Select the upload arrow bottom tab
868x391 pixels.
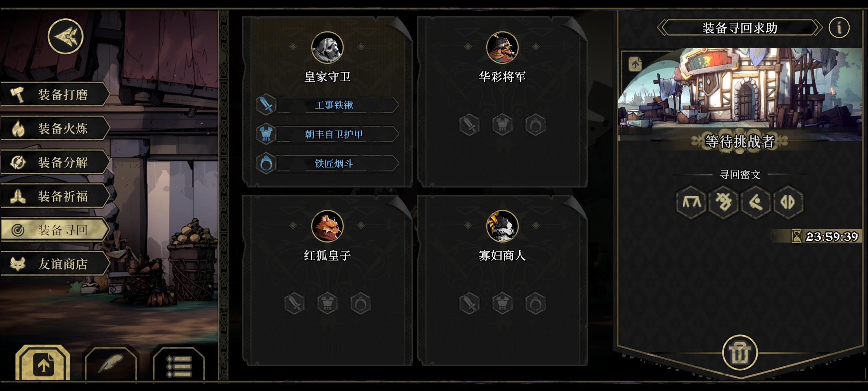click(43, 364)
